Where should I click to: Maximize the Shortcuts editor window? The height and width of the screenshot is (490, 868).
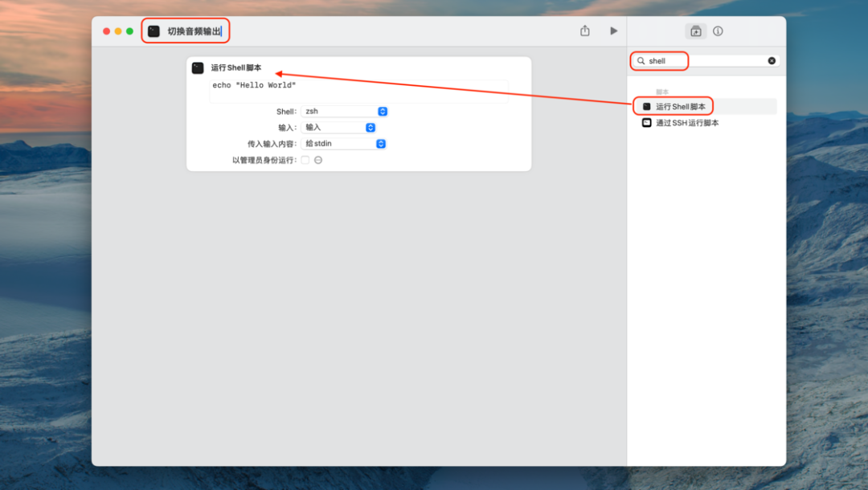129,31
